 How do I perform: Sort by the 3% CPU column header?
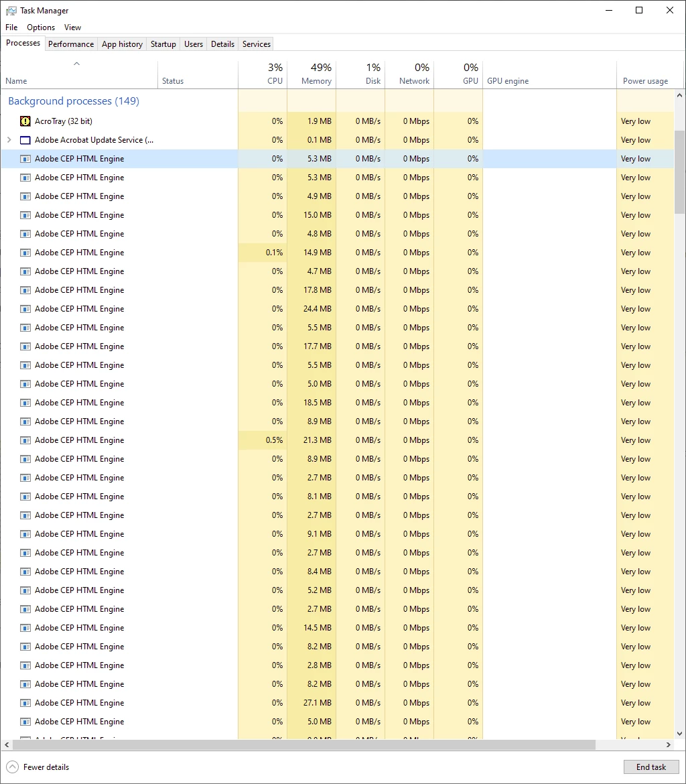pos(263,74)
